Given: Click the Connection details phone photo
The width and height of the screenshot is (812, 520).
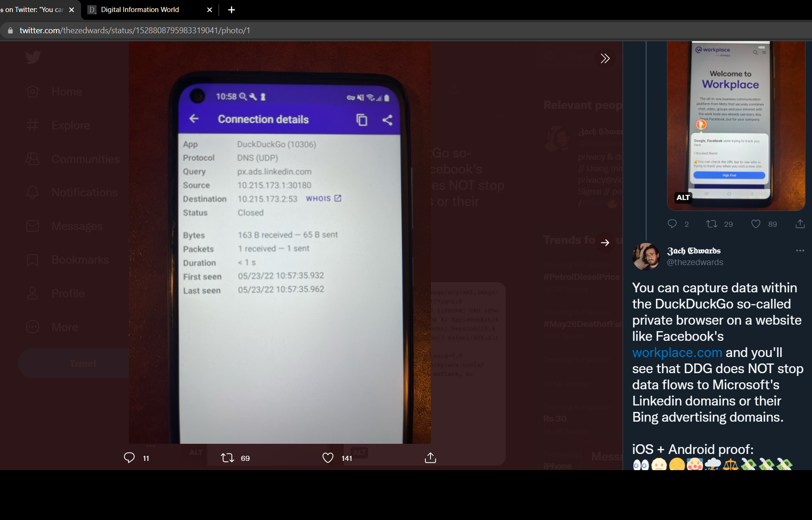Looking at the screenshot, I should point(280,242).
